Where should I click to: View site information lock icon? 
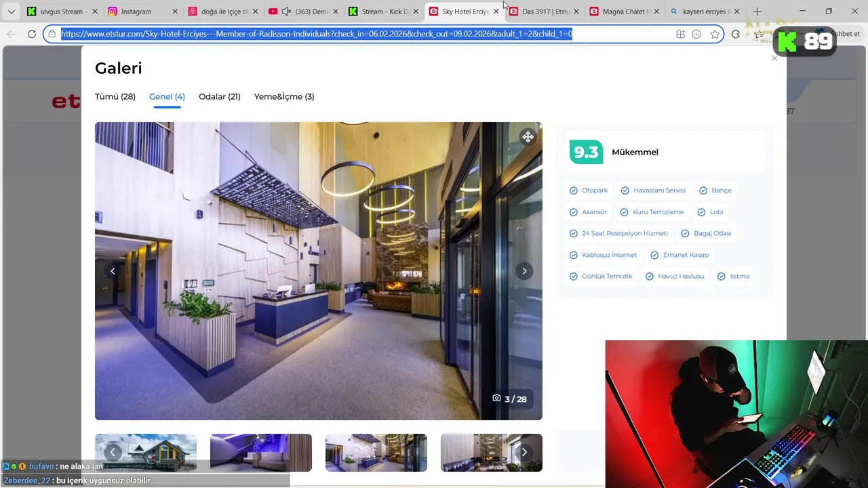(52, 34)
